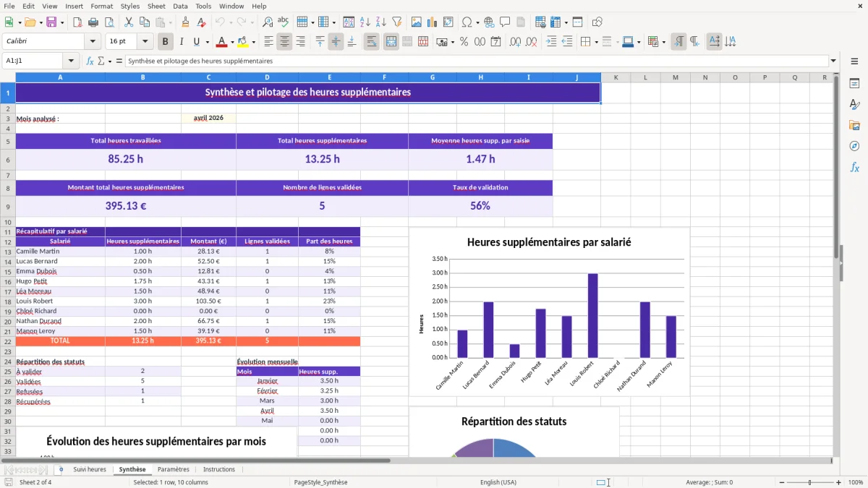The height and width of the screenshot is (488, 868).
Task: Open the Data menu
Action: click(x=180, y=6)
